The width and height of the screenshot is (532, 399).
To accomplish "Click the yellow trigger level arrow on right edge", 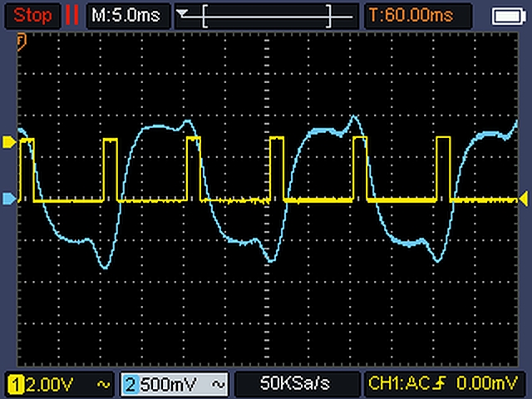I will point(524,199).
